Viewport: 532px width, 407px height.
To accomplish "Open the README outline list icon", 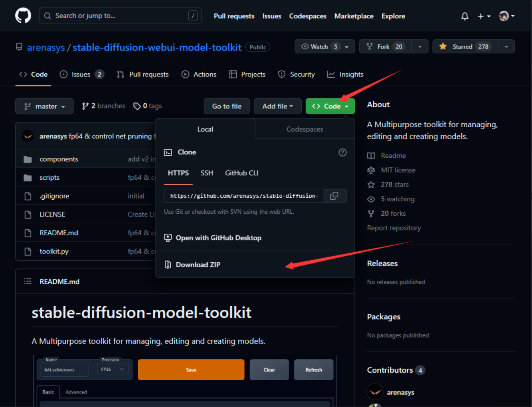I will (x=28, y=281).
